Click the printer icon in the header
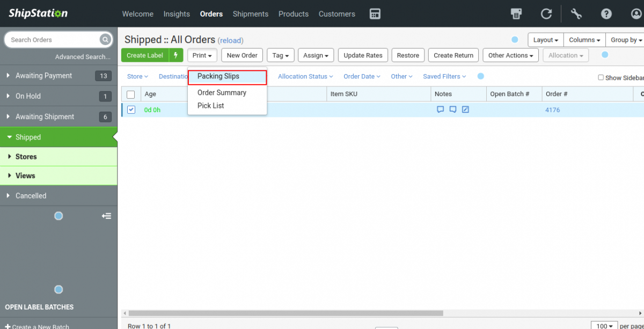 click(516, 14)
